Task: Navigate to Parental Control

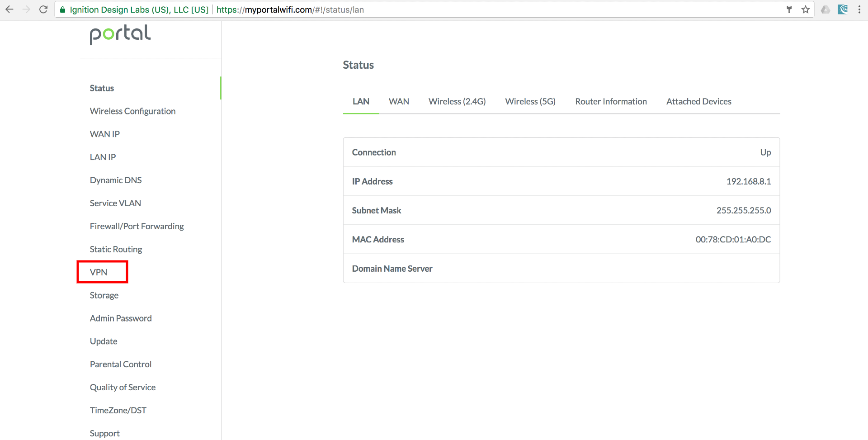Action: pos(120,364)
